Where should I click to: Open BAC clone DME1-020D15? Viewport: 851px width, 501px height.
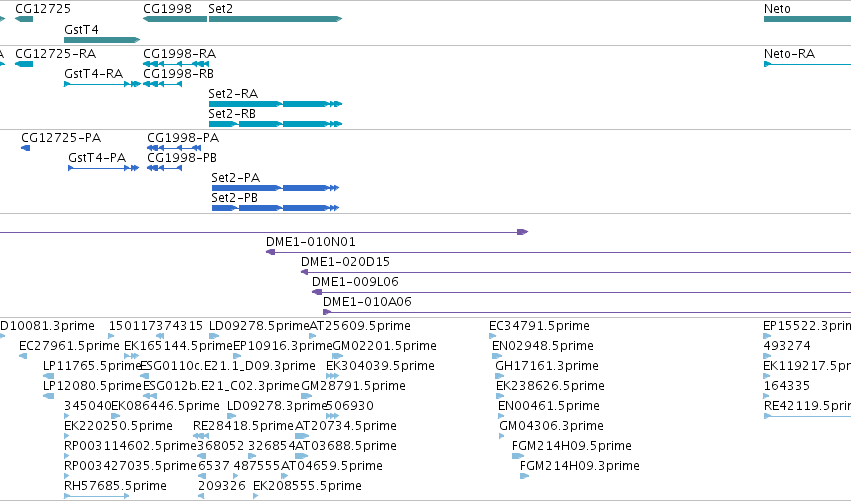coord(345,262)
